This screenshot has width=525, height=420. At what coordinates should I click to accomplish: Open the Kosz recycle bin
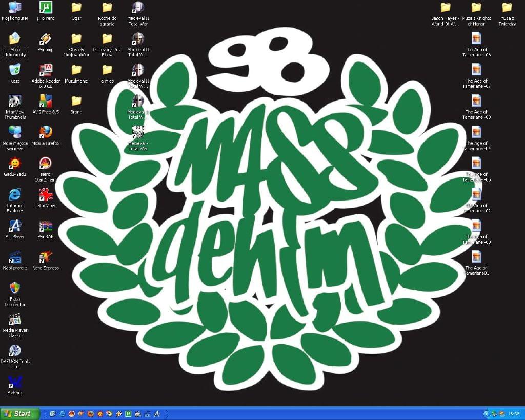coord(15,70)
